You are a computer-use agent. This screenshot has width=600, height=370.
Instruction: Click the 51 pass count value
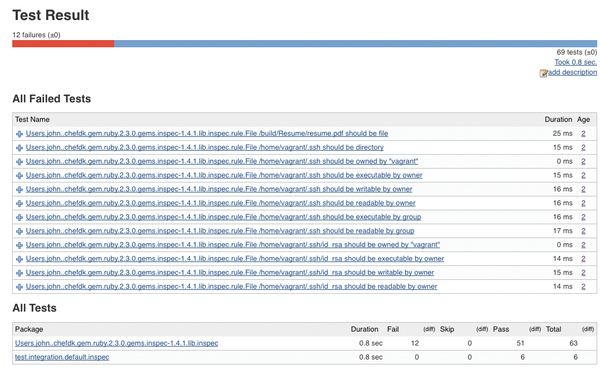pyautogui.click(x=520, y=343)
